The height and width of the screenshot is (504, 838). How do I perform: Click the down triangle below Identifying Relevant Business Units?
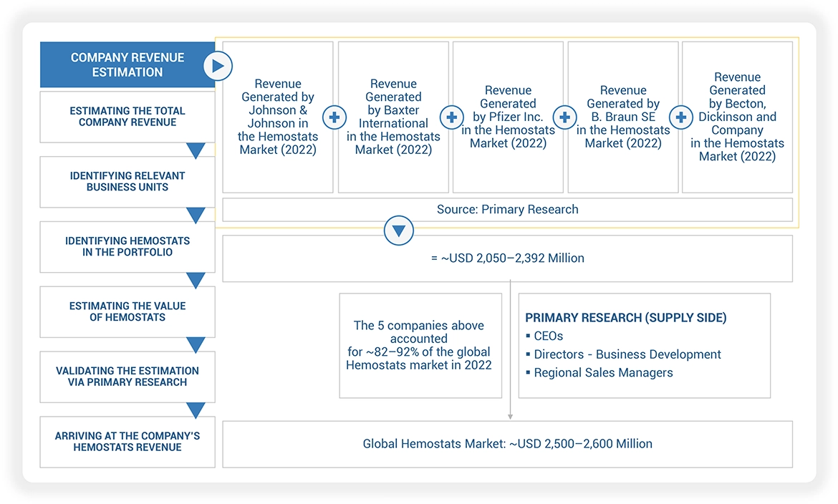[x=196, y=215]
